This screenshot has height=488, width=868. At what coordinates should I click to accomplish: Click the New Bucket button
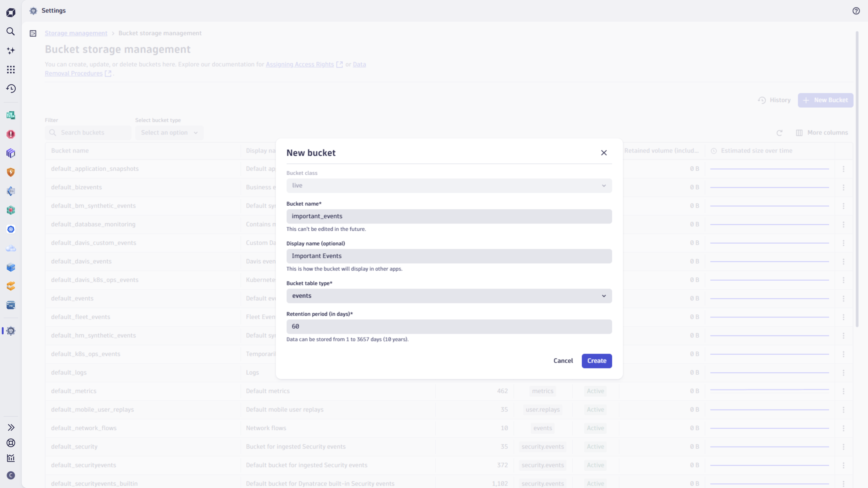click(x=826, y=100)
